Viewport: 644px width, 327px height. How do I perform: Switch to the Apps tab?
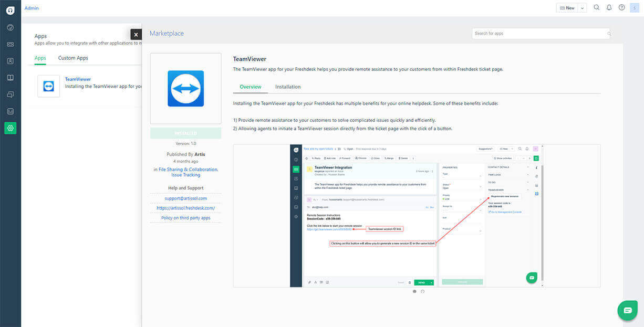pyautogui.click(x=40, y=58)
